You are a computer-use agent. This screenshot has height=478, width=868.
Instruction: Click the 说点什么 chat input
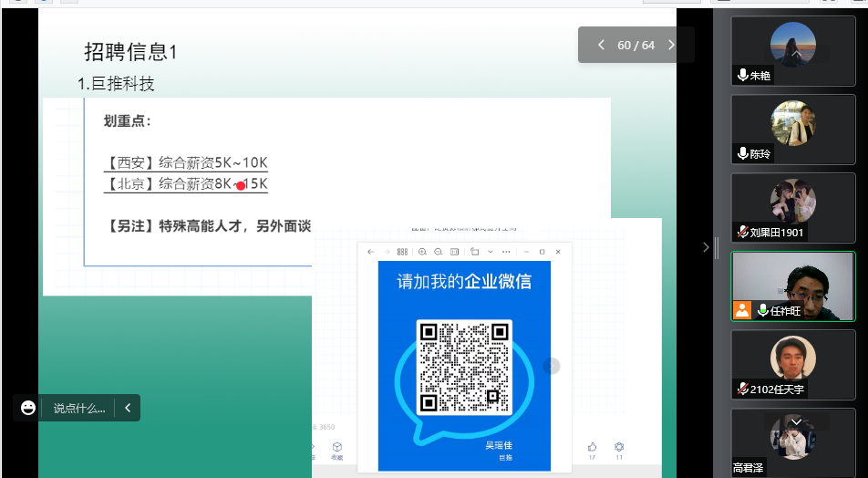tap(78, 408)
